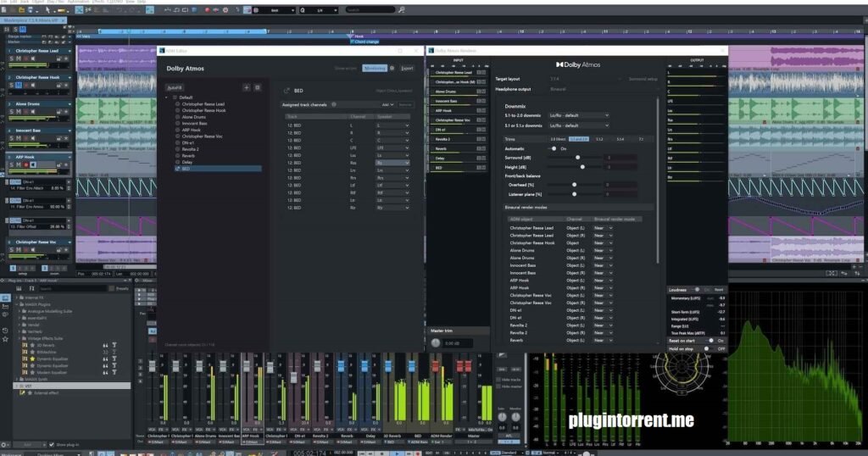Viewport: 868px width, 456px height.
Task: Mute the Christopher Reese Hook track
Action: [x=19, y=85]
